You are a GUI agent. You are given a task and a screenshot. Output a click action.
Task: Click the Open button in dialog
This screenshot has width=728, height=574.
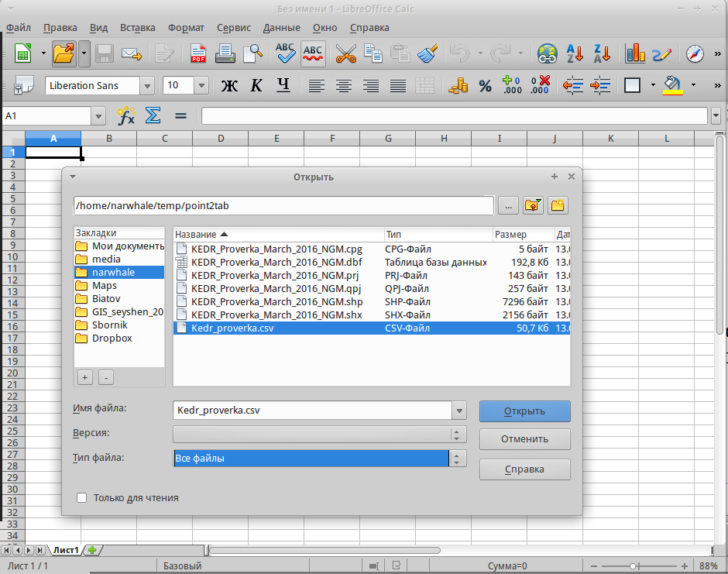[524, 411]
